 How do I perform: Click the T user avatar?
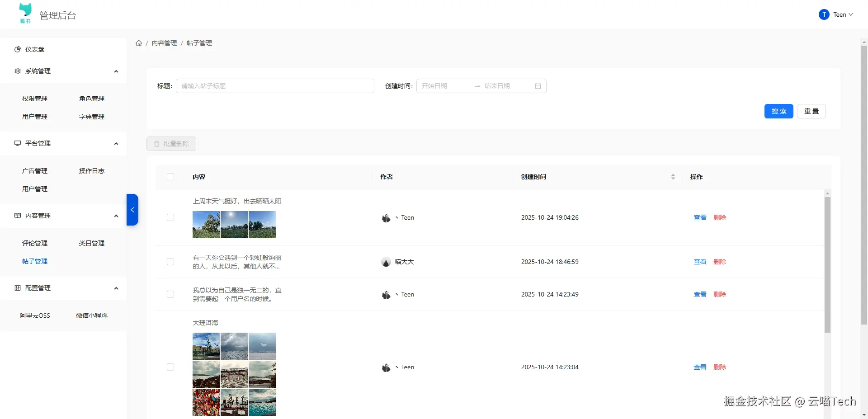tap(824, 14)
